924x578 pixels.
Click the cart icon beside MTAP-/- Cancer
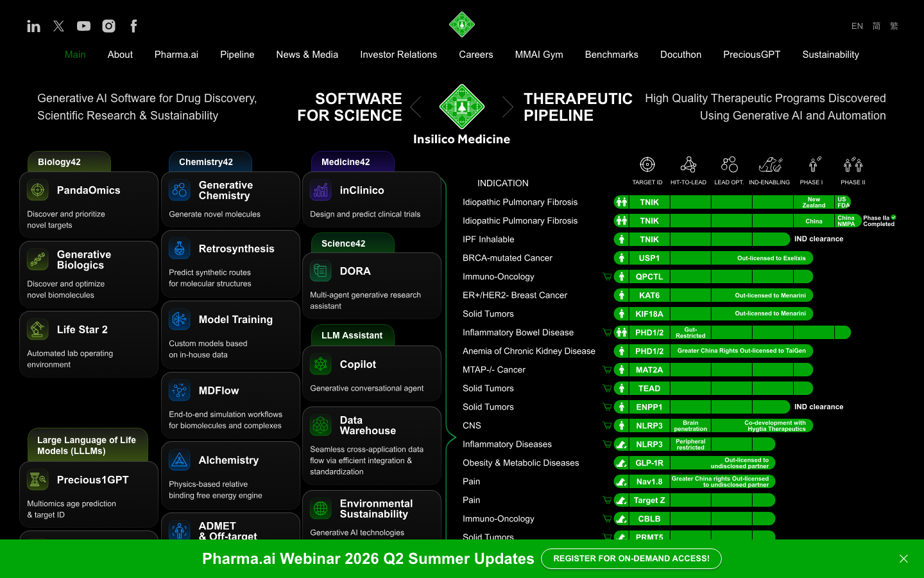(x=607, y=370)
